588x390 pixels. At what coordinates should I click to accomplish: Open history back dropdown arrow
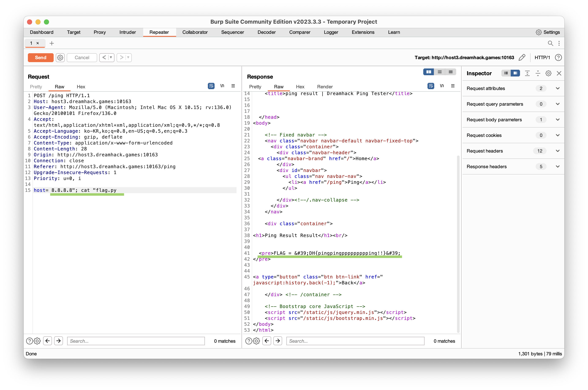(111, 57)
